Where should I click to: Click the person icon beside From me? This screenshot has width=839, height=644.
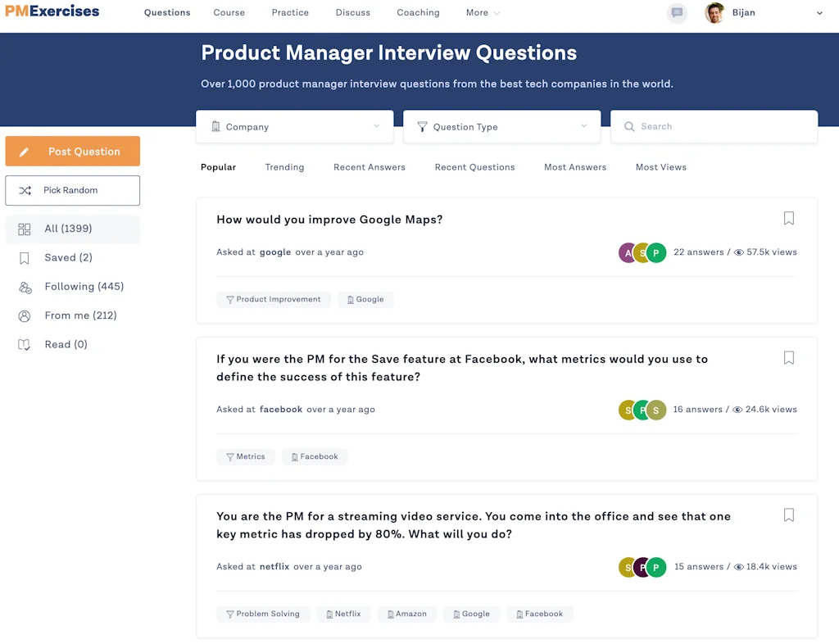click(23, 315)
